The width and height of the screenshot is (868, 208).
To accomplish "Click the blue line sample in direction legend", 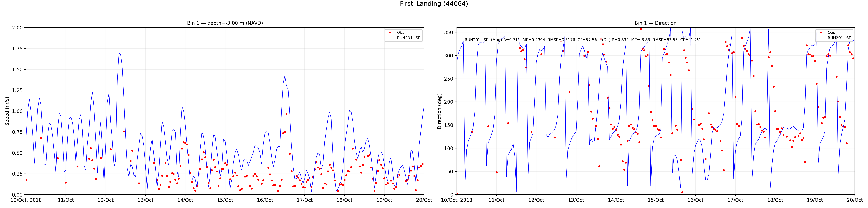I will 821,38.
